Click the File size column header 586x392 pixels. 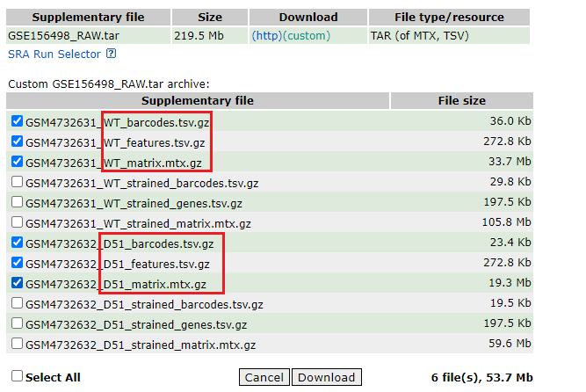click(462, 100)
